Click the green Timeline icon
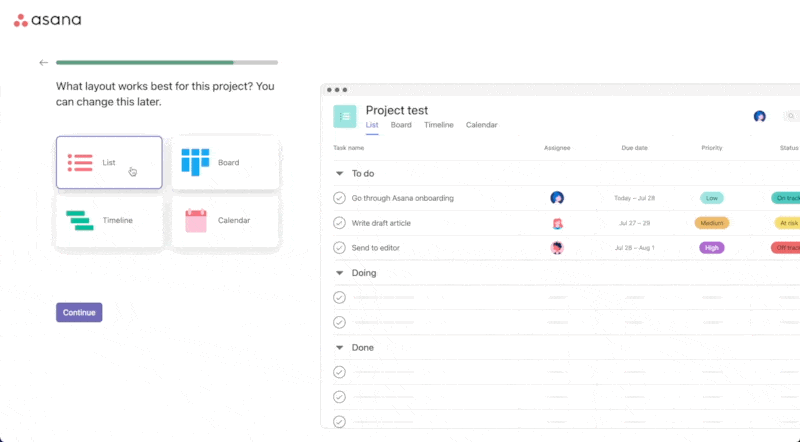 80,220
